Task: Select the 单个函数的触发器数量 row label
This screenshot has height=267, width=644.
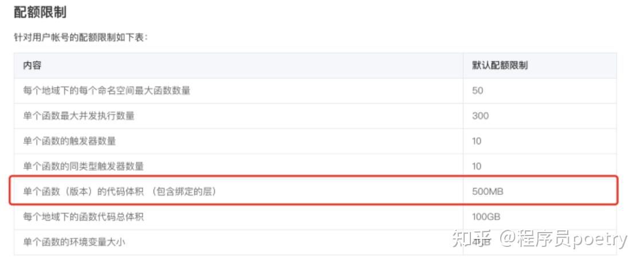Action: click(69, 141)
